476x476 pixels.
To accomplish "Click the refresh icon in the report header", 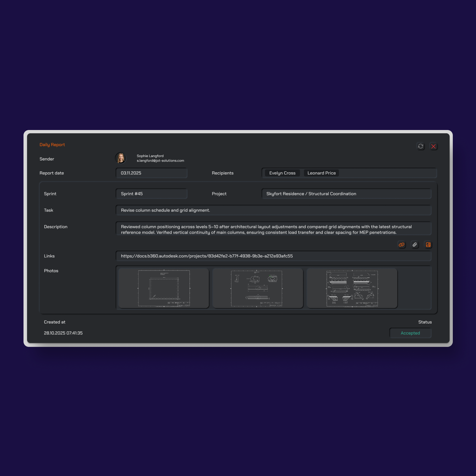I will [x=420, y=146].
